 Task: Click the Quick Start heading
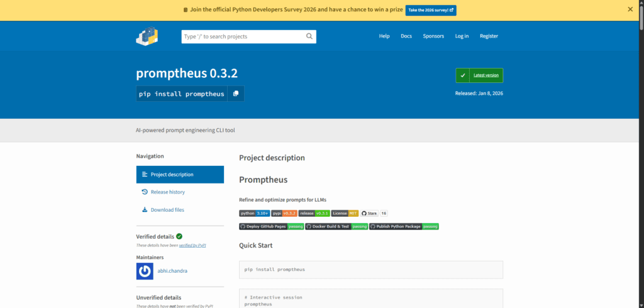[x=255, y=246]
